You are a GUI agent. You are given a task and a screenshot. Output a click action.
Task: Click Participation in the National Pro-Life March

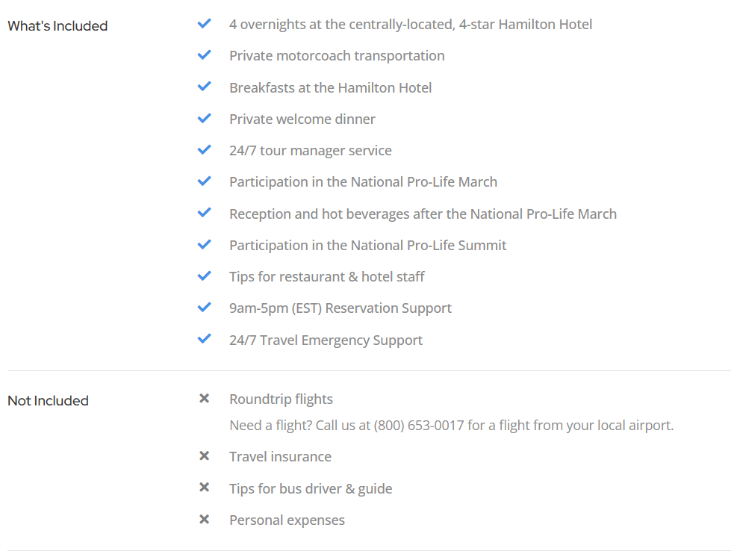[x=364, y=182]
